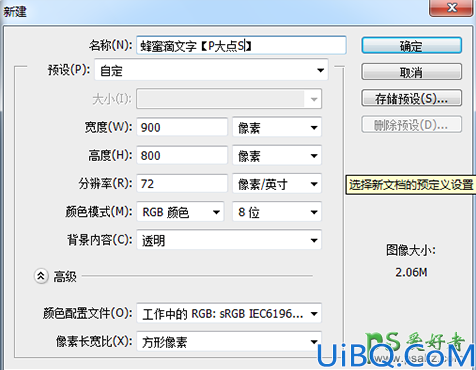
Task: Click the 高度 field showing 800
Action: [182, 155]
